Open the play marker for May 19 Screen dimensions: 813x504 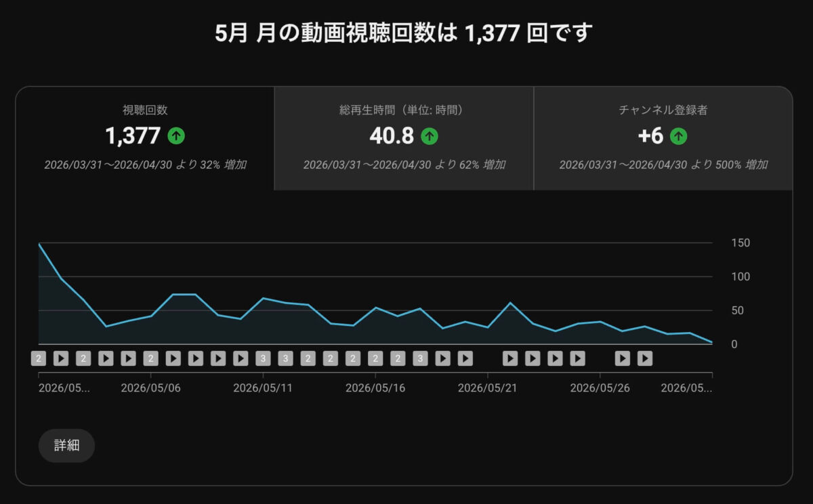tap(442, 358)
